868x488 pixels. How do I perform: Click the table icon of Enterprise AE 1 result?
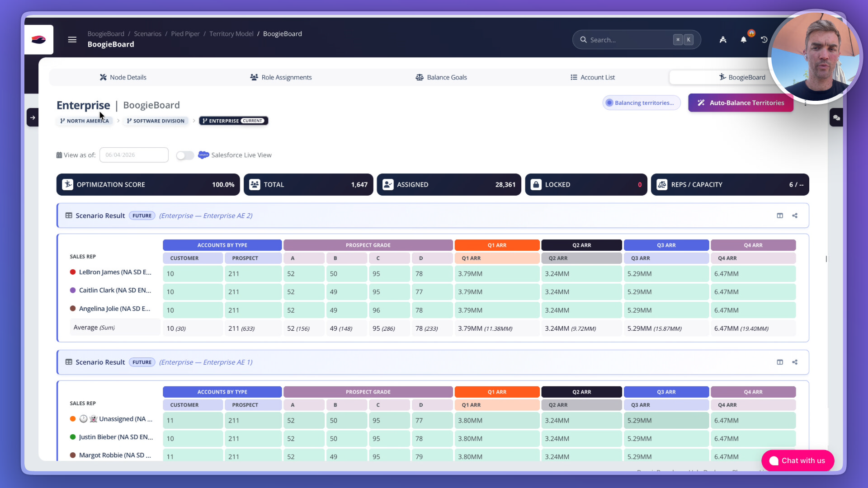point(69,362)
